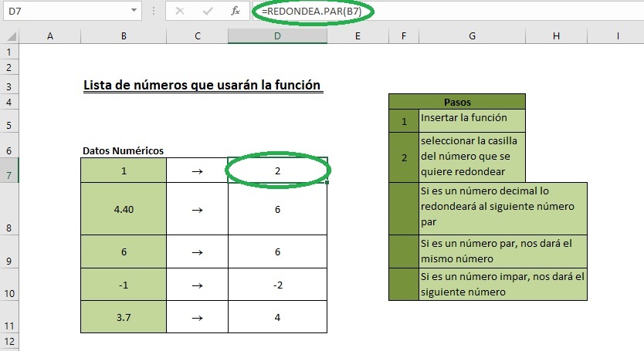The width and height of the screenshot is (644, 351).
Task: Select the result cell showing 4 in row 11
Action: click(278, 316)
